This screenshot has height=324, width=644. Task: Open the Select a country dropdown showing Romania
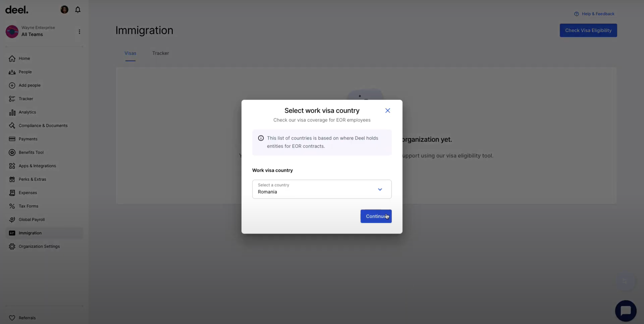click(322, 189)
